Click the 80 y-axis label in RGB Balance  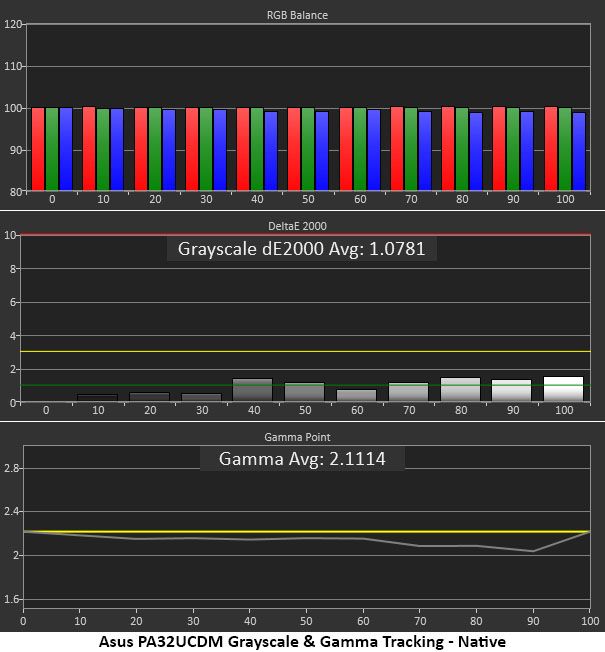coord(16,192)
